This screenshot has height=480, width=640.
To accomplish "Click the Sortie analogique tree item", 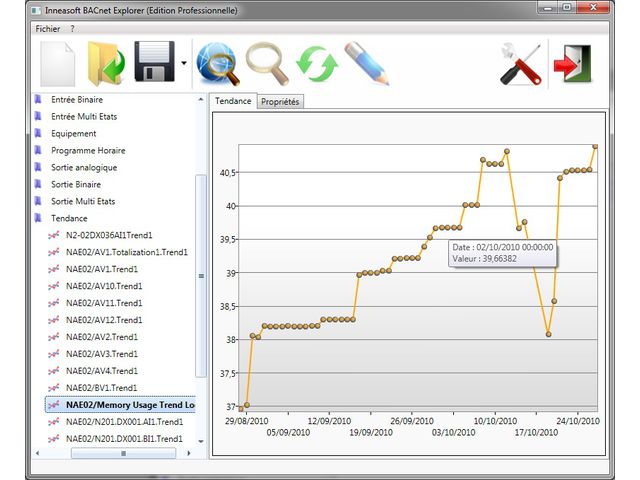I will 84,167.
